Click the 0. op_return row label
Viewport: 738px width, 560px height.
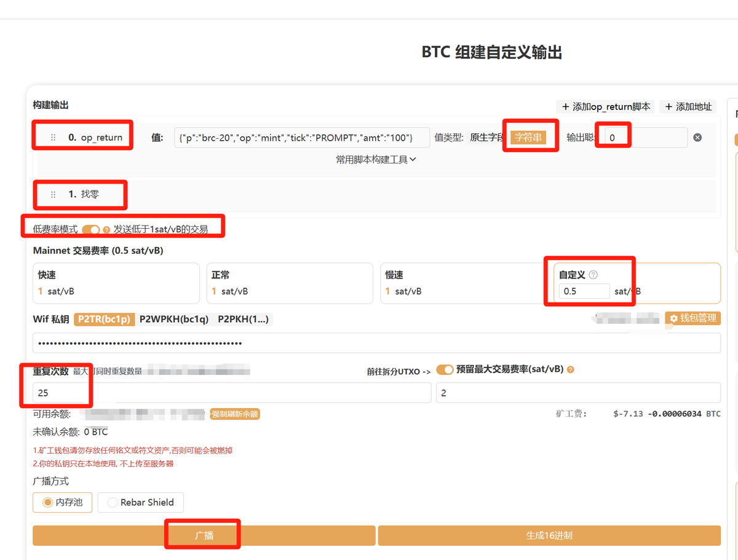coord(95,138)
